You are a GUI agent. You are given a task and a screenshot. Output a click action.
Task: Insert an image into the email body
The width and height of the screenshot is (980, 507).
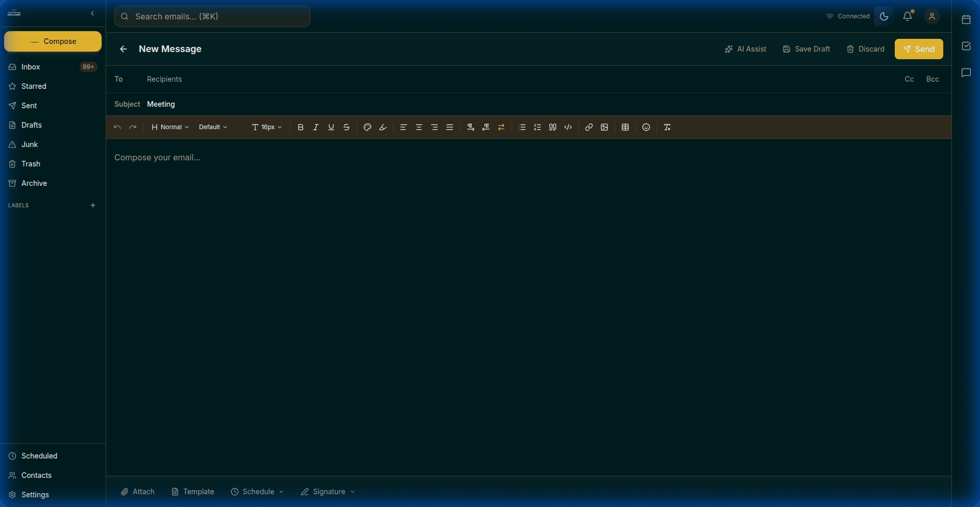pos(604,127)
